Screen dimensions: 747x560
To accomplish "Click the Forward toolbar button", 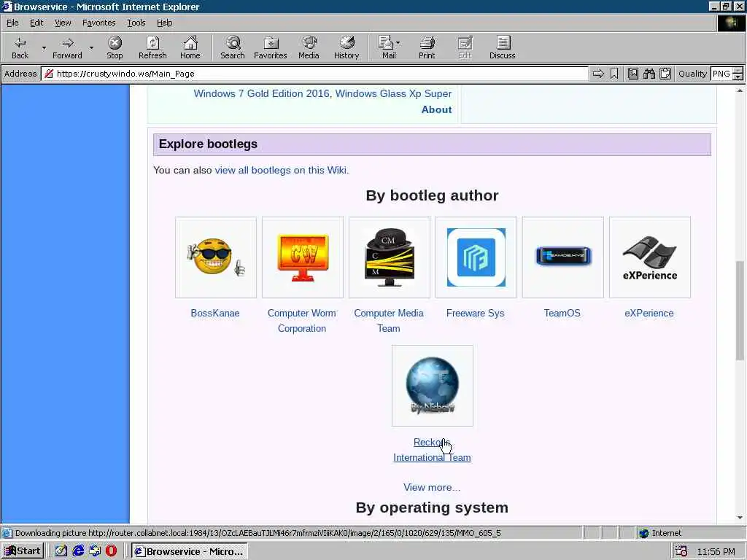I will [x=67, y=47].
